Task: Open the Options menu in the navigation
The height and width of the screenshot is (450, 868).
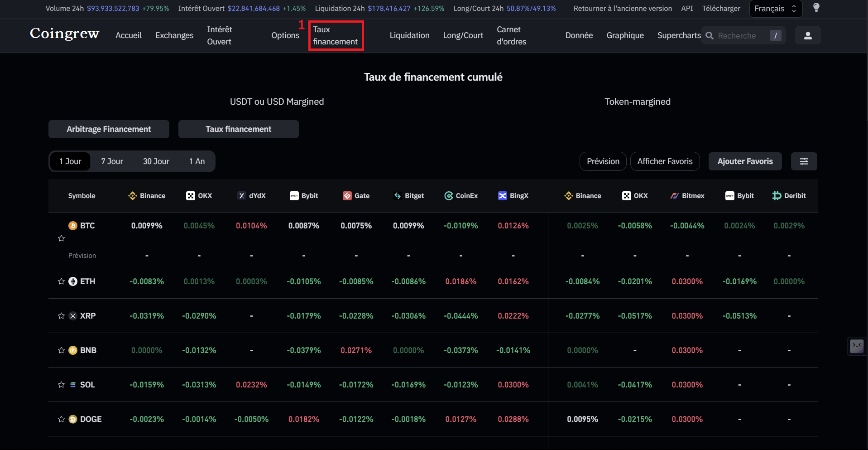Action: (x=285, y=35)
